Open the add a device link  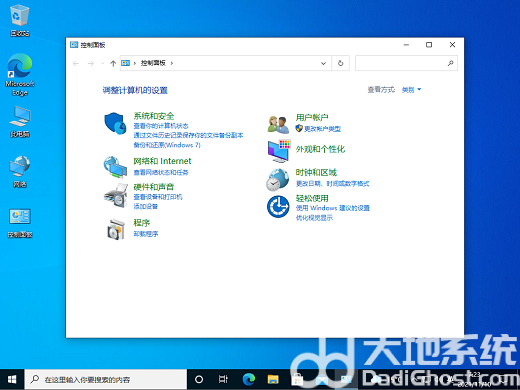point(146,206)
